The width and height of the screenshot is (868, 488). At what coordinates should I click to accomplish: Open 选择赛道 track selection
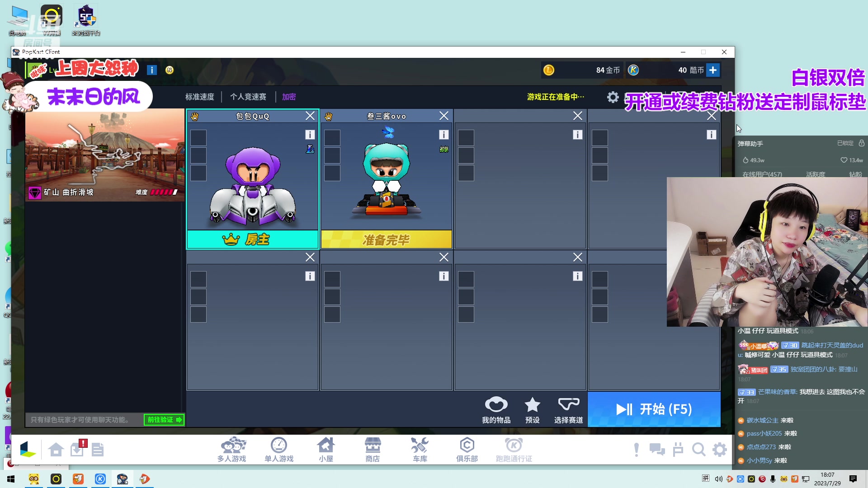pyautogui.click(x=568, y=410)
